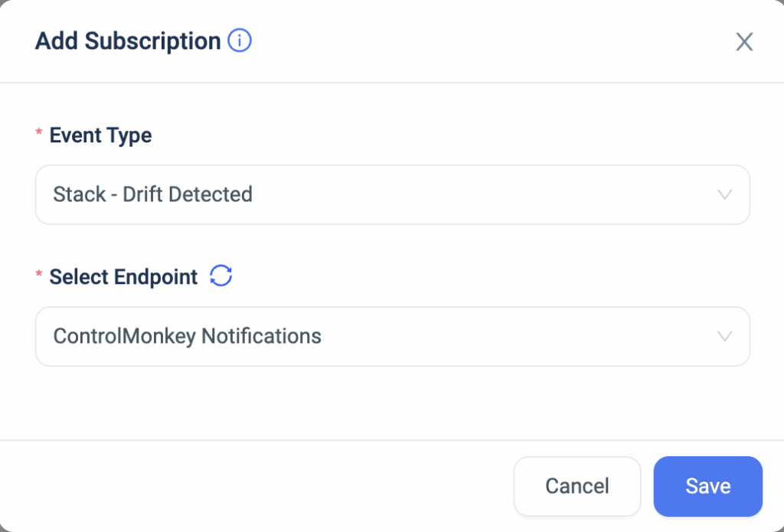Expand the Event Type chevron arrow

pos(724,194)
